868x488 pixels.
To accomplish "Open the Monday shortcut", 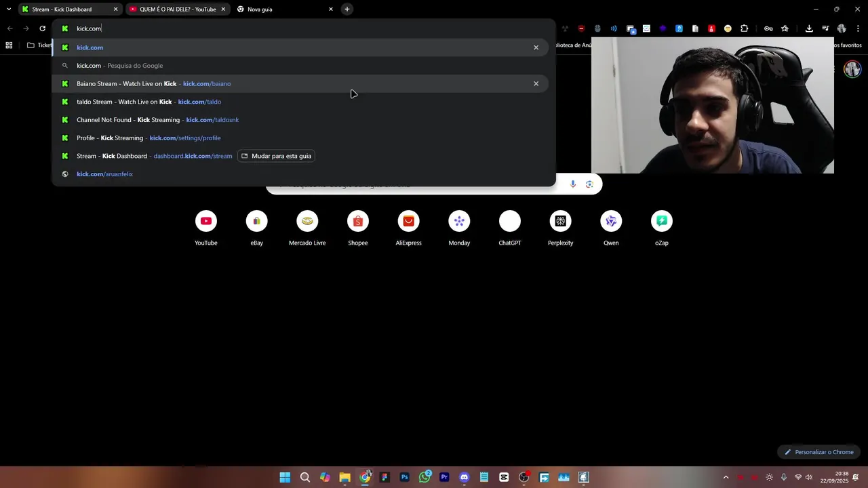I will [459, 228].
